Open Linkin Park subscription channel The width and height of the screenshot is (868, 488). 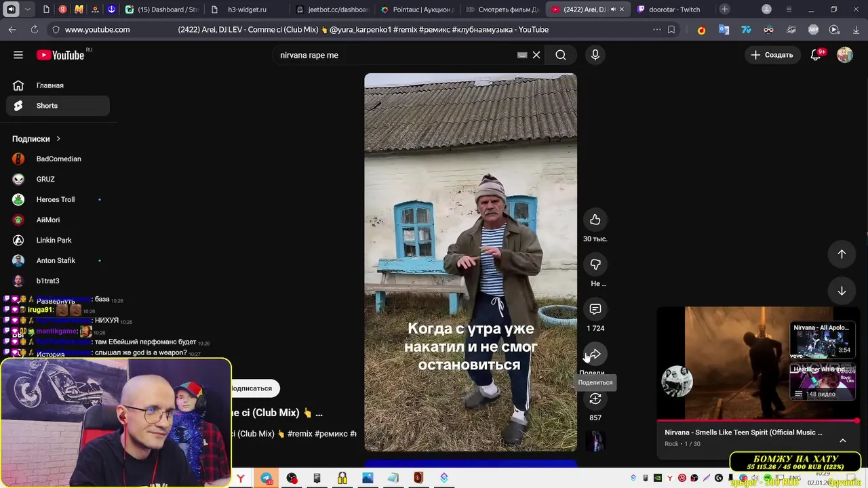tap(58, 240)
